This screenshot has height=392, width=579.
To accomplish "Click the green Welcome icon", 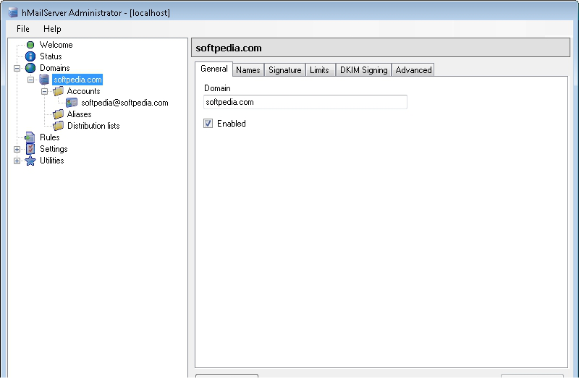I will click(x=30, y=45).
